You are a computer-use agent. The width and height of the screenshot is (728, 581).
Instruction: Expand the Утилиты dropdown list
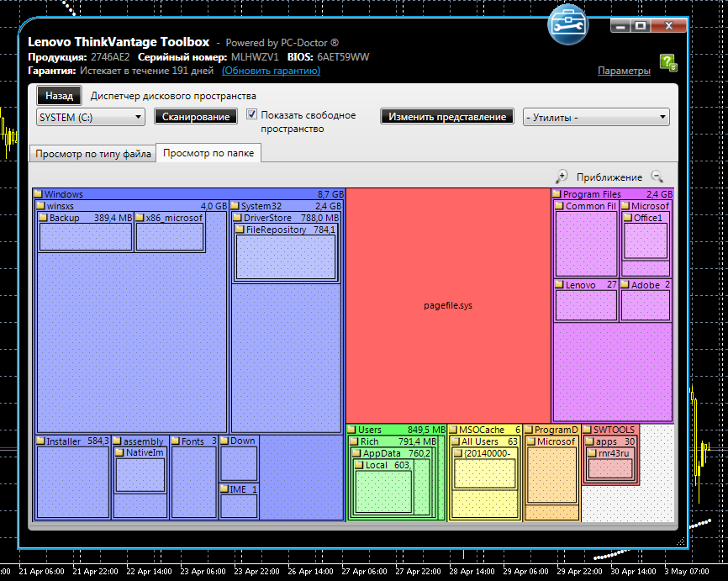(596, 117)
